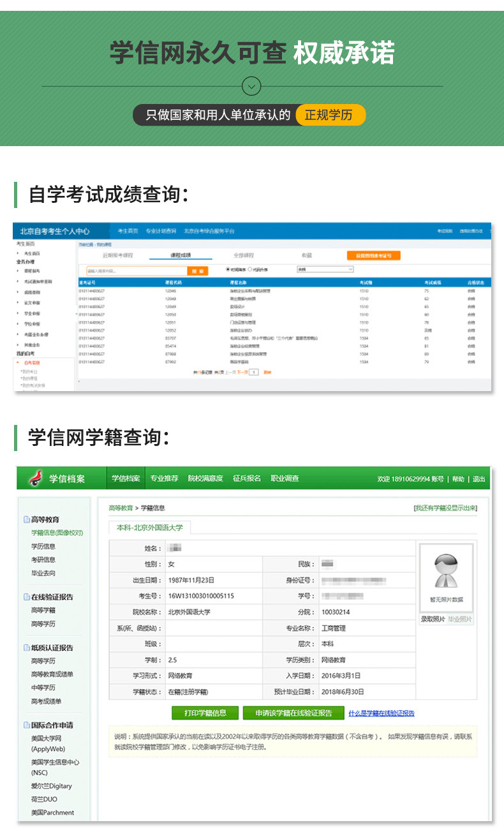Open the 征兵报名 nav tab

[x=247, y=479]
